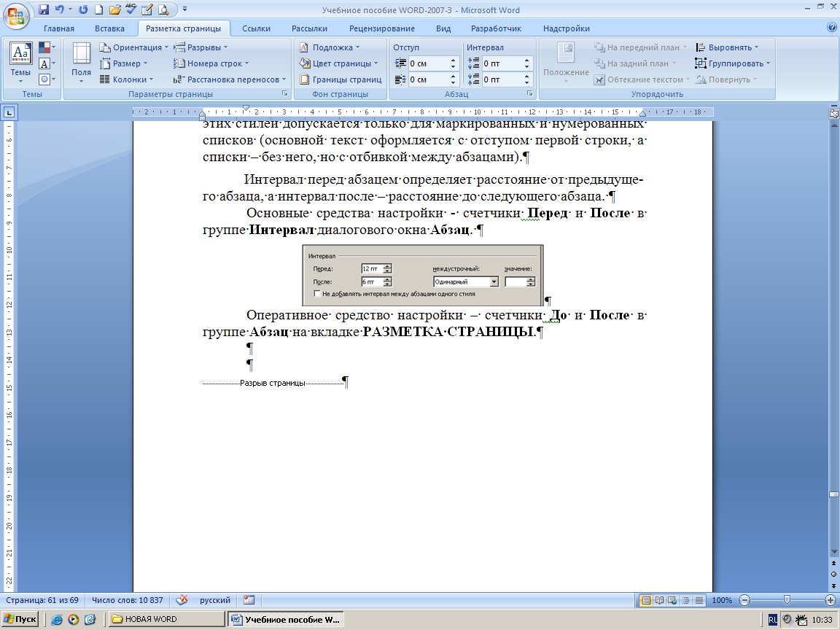
Task: Switch to the Рассылки tab
Action: [309, 28]
